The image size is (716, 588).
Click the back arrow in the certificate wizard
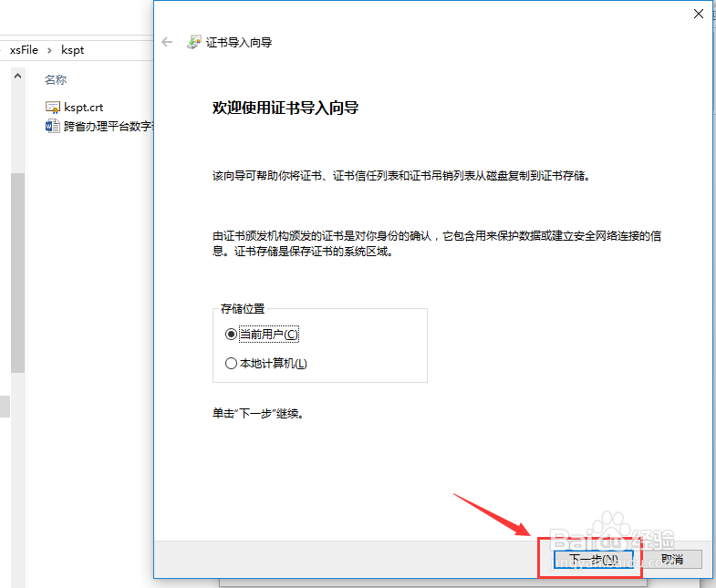[x=167, y=43]
